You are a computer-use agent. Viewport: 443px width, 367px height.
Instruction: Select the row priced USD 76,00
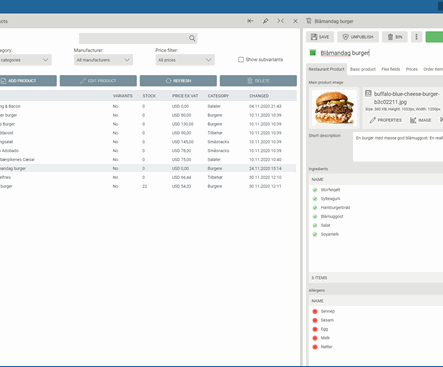pyautogui.click(x=148, y=151)
